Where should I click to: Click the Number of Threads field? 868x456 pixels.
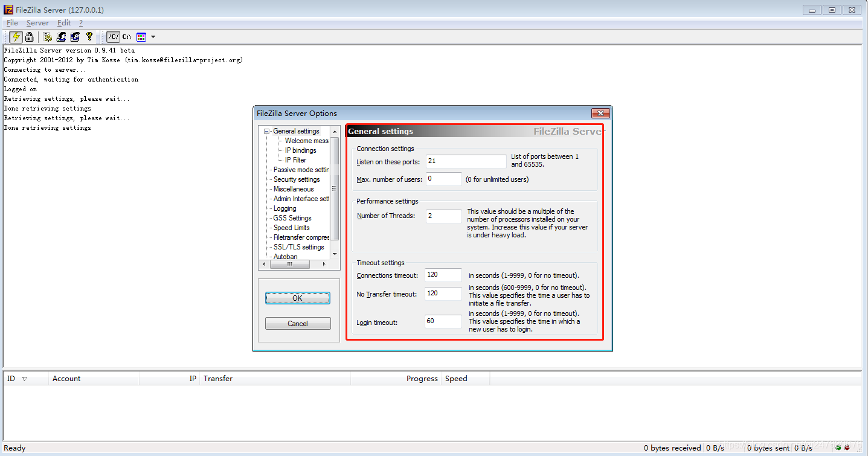tap(443, 216)
